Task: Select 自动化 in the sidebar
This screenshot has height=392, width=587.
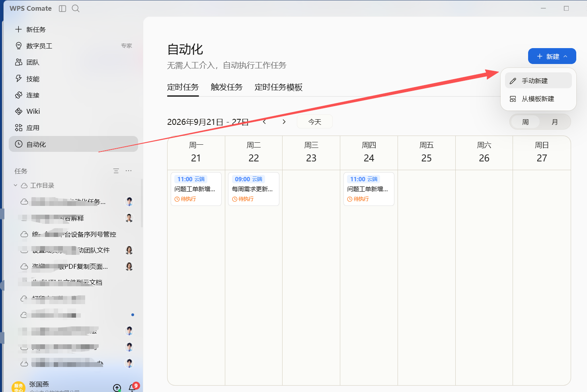Action: point(73,144)
